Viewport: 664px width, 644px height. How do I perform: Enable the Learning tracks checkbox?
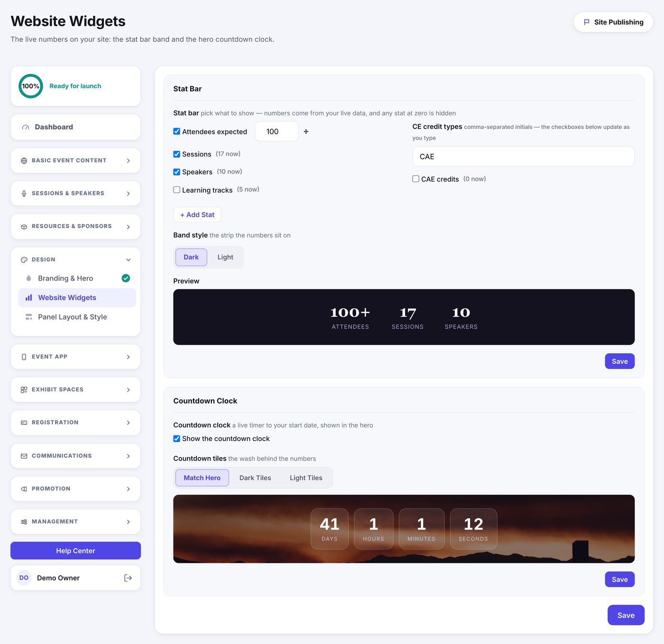click(x=176, y=190)
